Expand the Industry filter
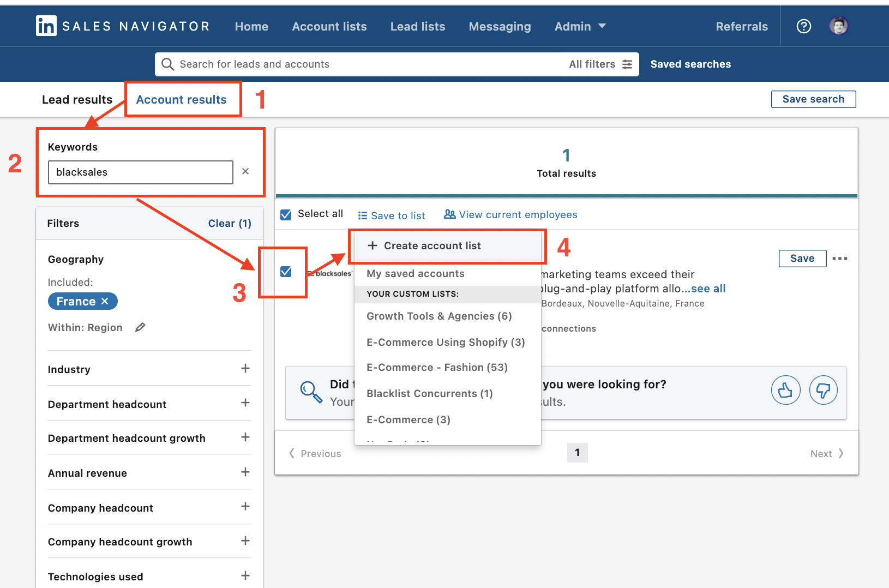 (x=245, y=368)
